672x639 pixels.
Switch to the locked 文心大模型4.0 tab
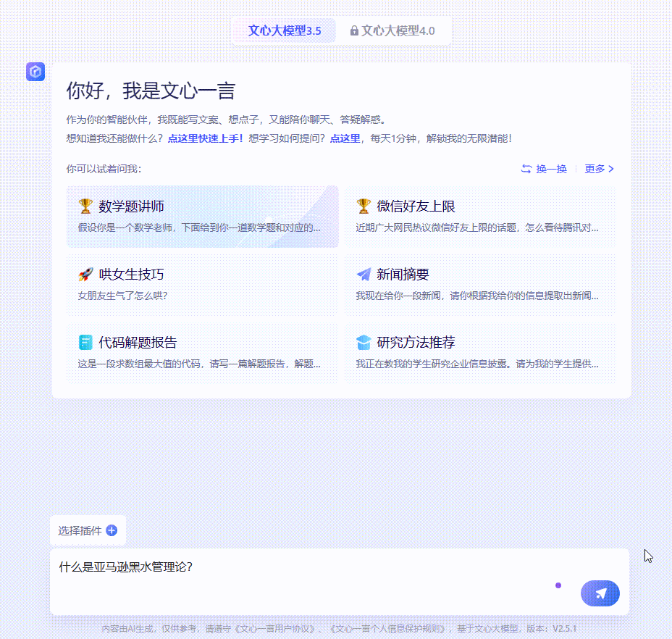(x=392, y=31)
